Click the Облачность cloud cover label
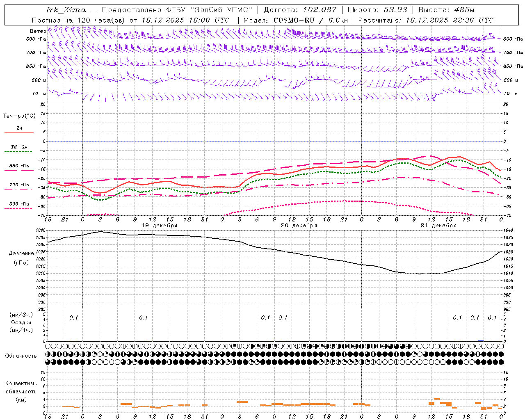The width and height of the screenshot is (525, 420). 21,356
